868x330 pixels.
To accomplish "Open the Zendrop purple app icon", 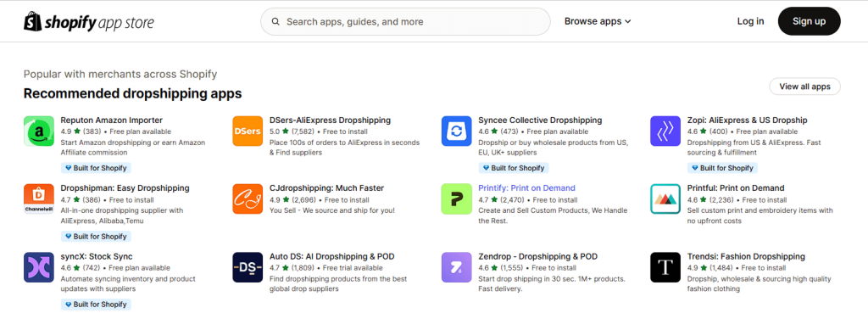I will (456, 267).
